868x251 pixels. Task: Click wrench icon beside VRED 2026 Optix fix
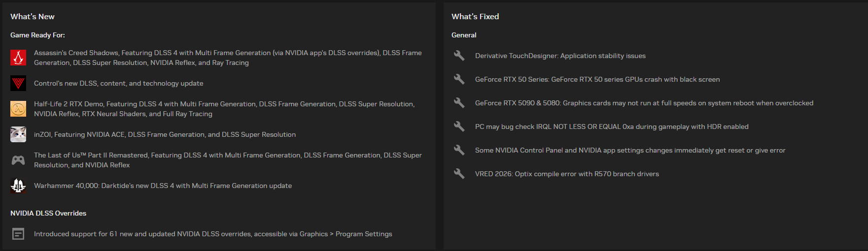tap(459, 174)
